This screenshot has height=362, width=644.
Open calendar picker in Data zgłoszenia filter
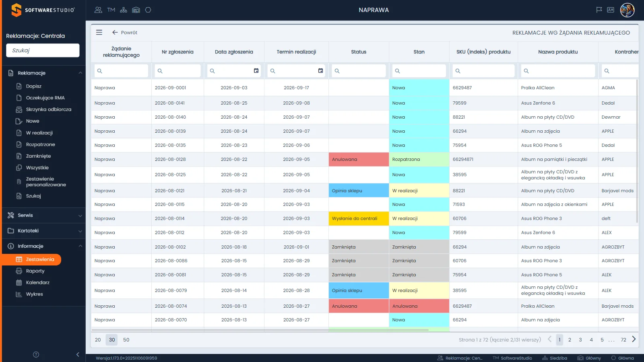(256, 71)
